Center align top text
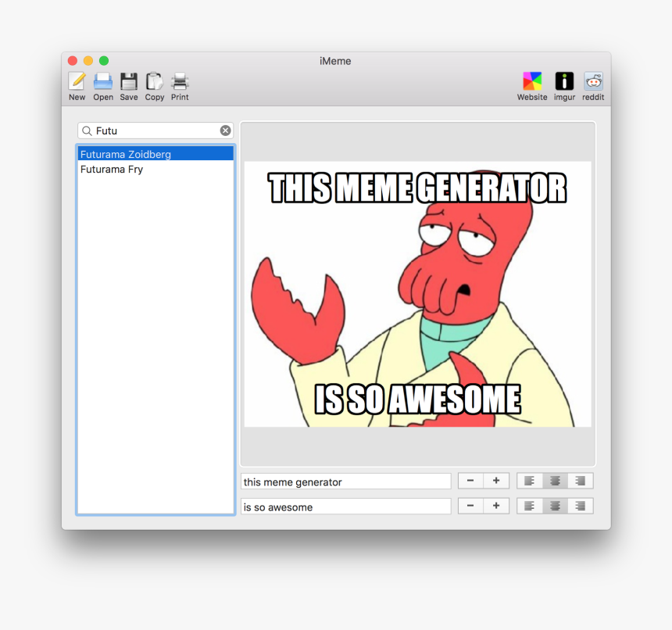Image resolution: width=672 pixels, height=630 pixels. click(555, 481)
